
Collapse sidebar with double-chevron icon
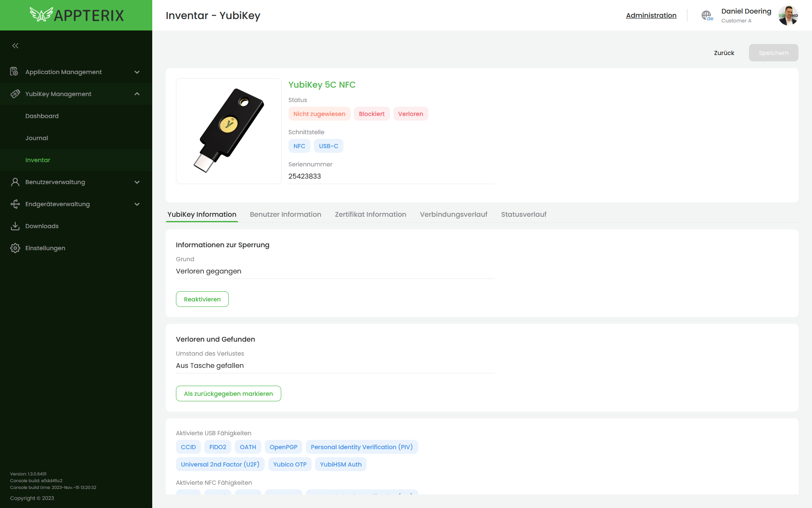tap(15, 46)
